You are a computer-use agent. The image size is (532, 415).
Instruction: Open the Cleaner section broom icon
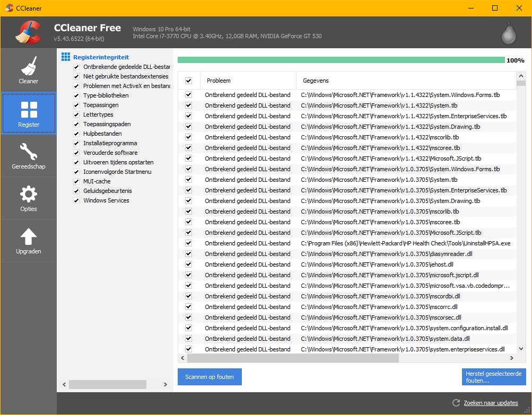(29, 66)
